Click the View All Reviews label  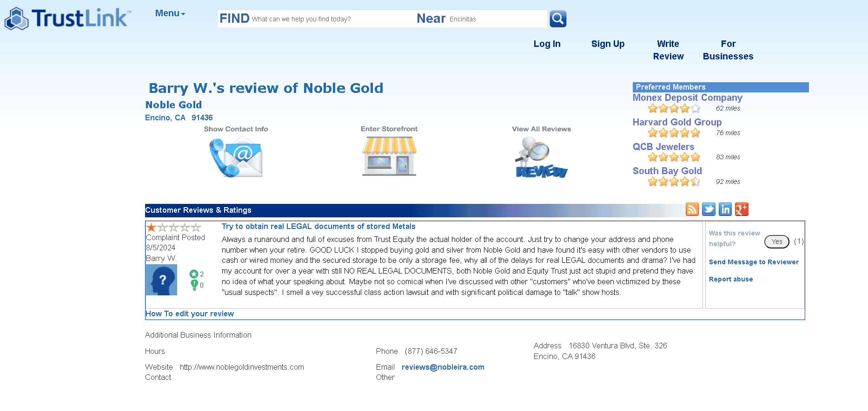542,129
